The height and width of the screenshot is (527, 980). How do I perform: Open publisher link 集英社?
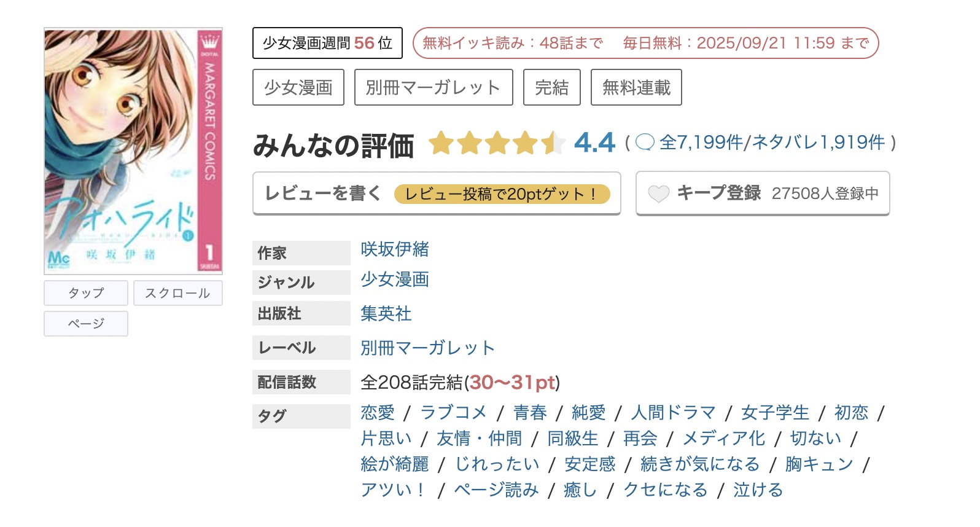pos(386,314)
